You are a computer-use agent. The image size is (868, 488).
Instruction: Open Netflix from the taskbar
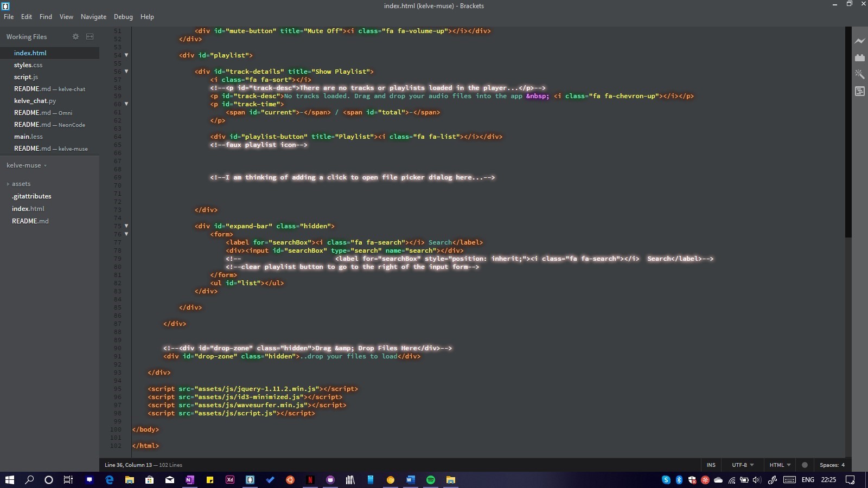(310, 480)
